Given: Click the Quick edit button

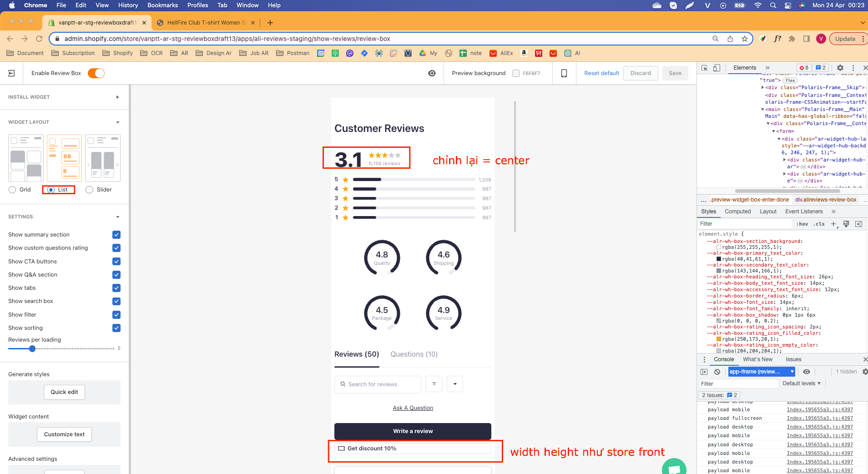Looking at the screenshot, I should (x=64, y=392).
